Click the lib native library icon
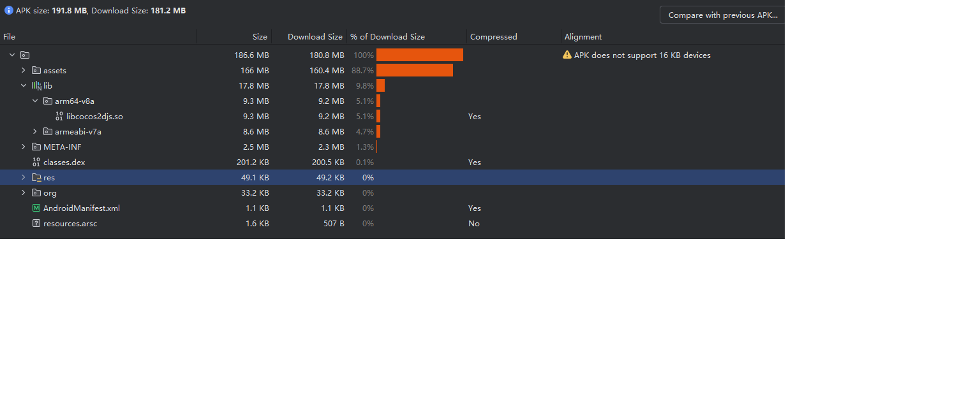 [36, 86]
